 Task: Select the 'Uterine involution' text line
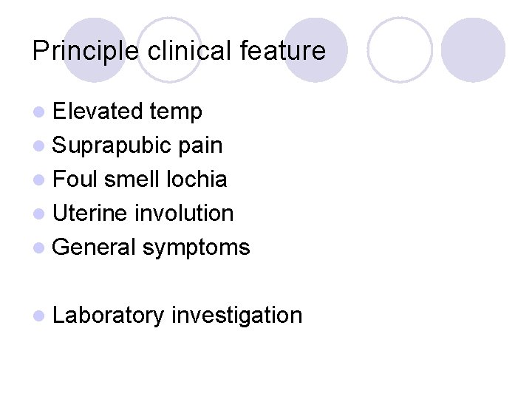click(x=143, y=214)
